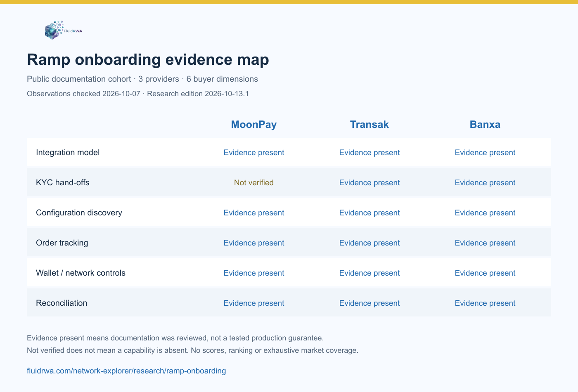This screenshot has height=392, width=578.
Task: Click the 'Not verified does not mean' footnote
Action: tap(192, 350)
